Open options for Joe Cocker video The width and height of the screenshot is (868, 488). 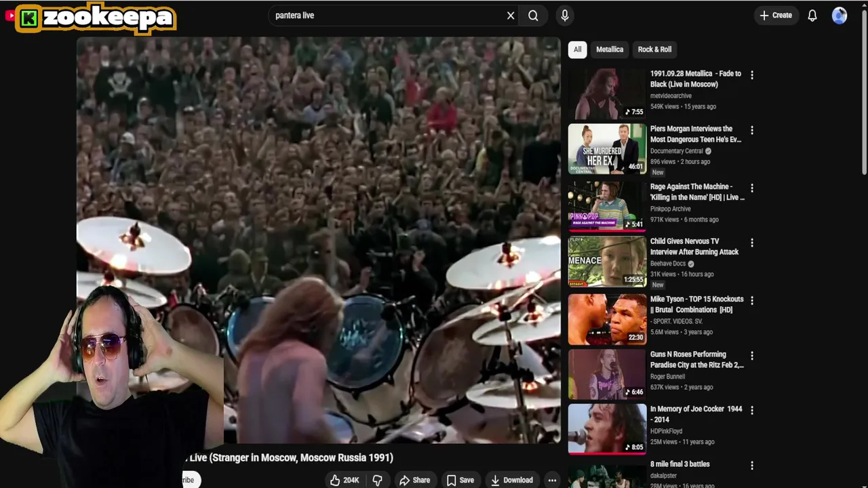coord(751,410)
